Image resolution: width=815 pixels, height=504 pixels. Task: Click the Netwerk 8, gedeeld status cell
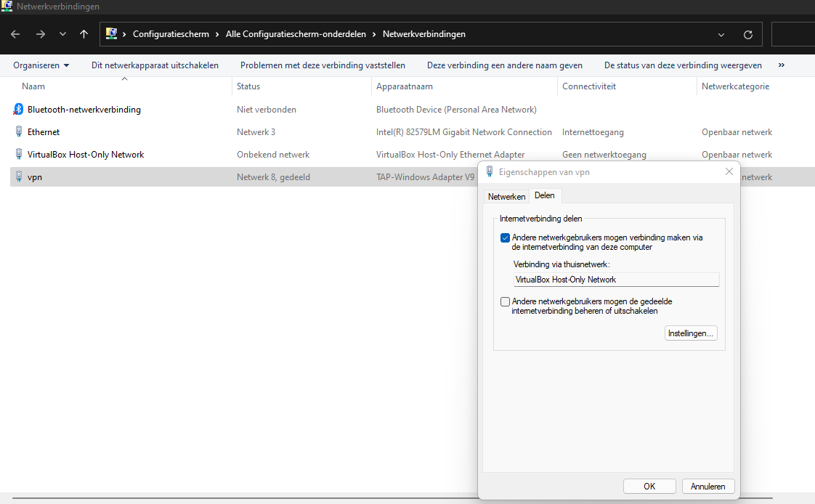[x=273, y=176]
